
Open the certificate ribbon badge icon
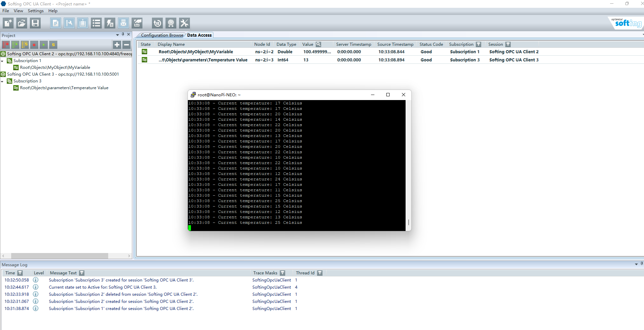(x=171, y=23)
